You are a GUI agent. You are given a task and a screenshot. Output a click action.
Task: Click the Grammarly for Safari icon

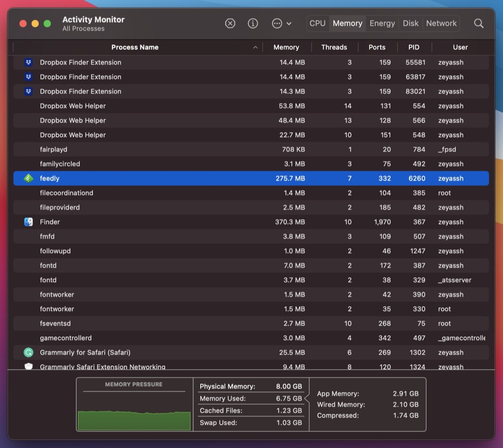tap(29, 352)
